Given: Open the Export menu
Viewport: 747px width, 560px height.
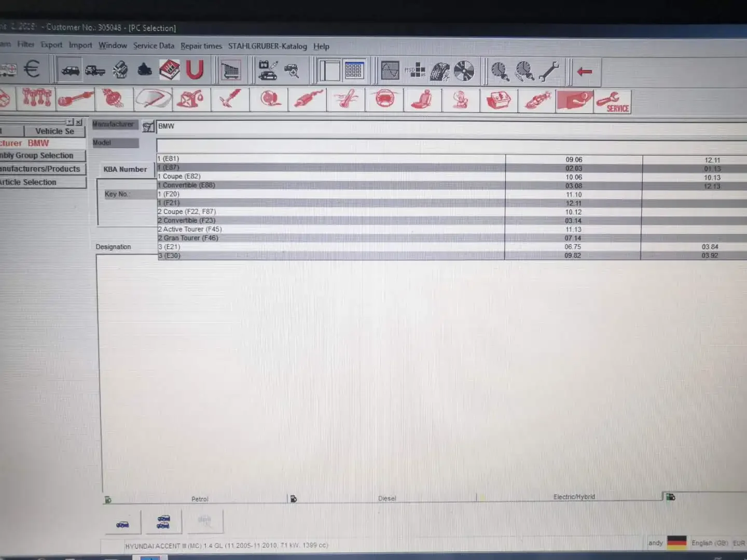Looking at the screenshot, I should [51, 45].
